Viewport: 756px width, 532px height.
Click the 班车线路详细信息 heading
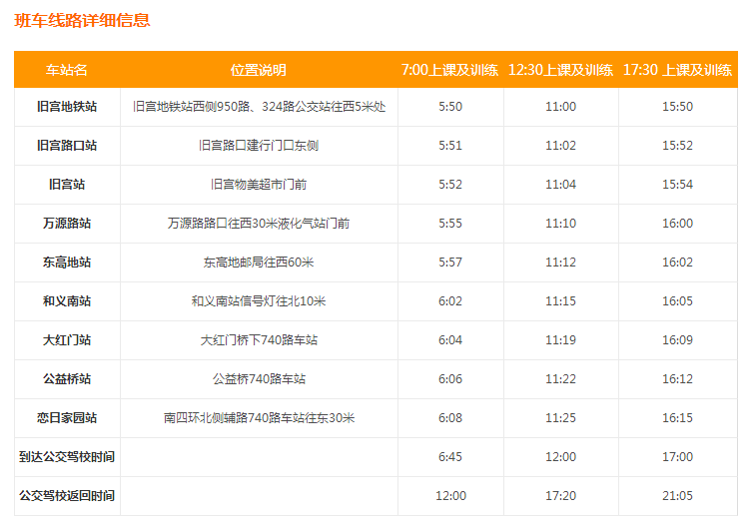point(83,20)
